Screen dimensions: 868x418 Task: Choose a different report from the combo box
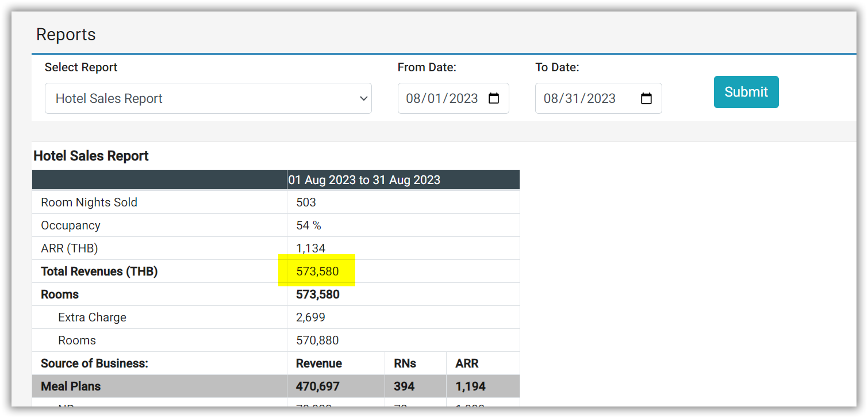pos(208,98)
